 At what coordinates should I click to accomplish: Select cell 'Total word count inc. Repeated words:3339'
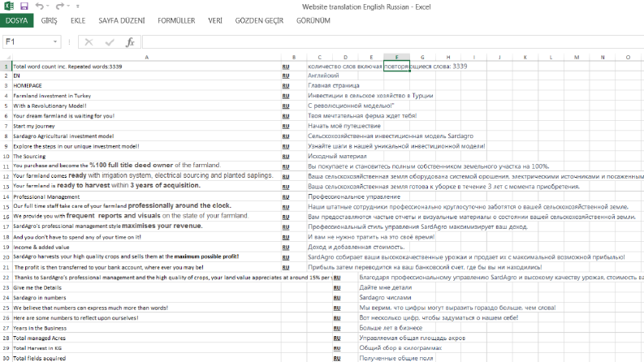pyautogui.click(x=147, y=66)
